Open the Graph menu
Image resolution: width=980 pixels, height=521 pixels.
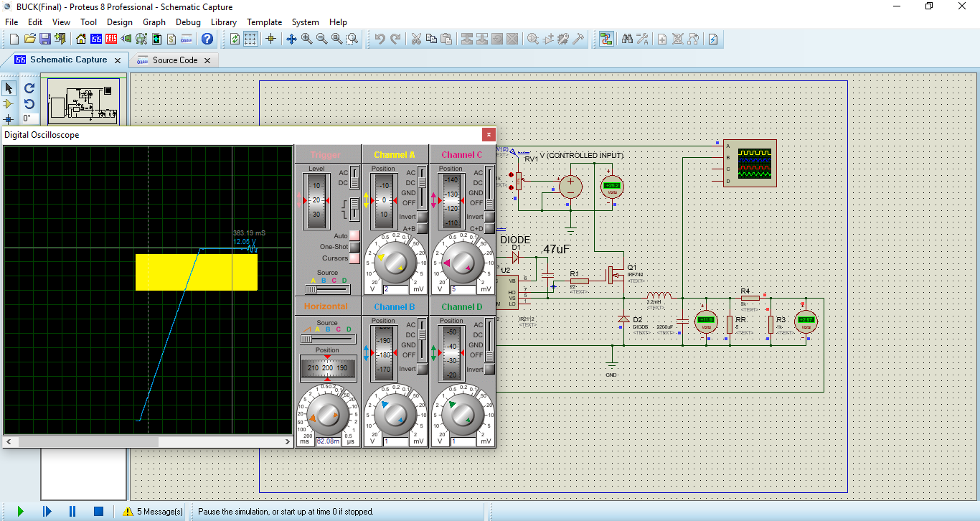coord(154,22)
